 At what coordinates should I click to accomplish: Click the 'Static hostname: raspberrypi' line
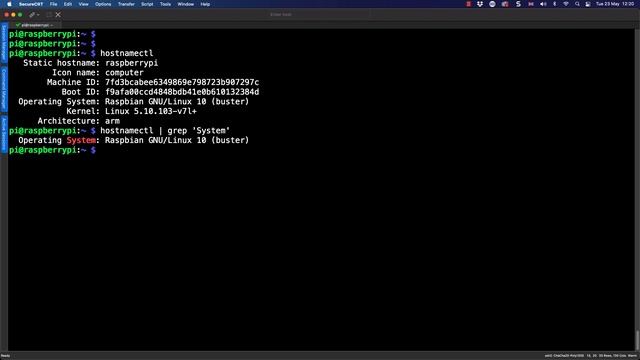point(90,63)
